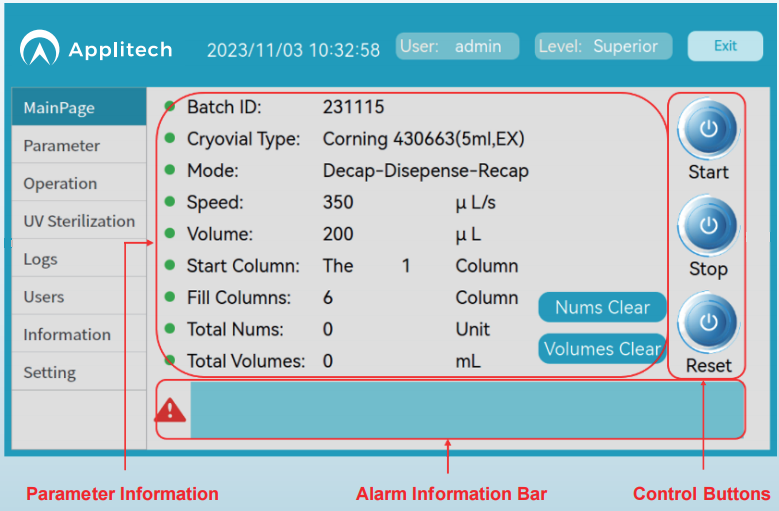Click the empty alarm information bar
This screenshot has width=779, height=511.
(x=466, y=409)
